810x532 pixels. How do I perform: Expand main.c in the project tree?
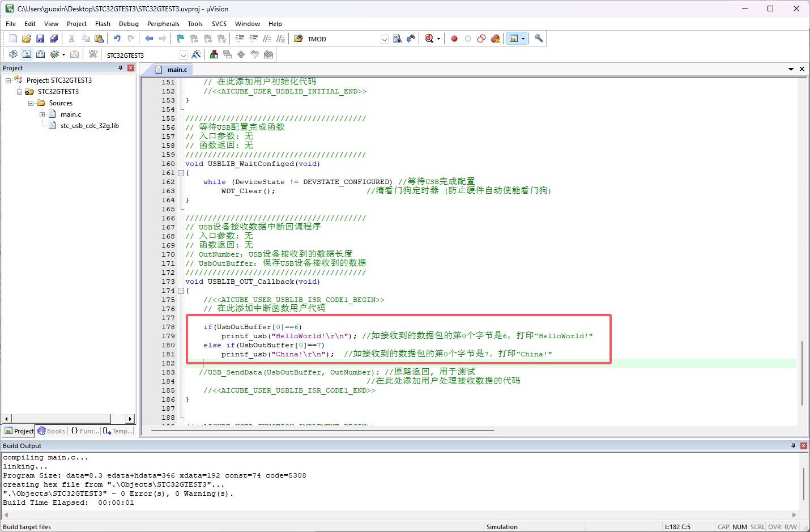(x=42, y=114)
